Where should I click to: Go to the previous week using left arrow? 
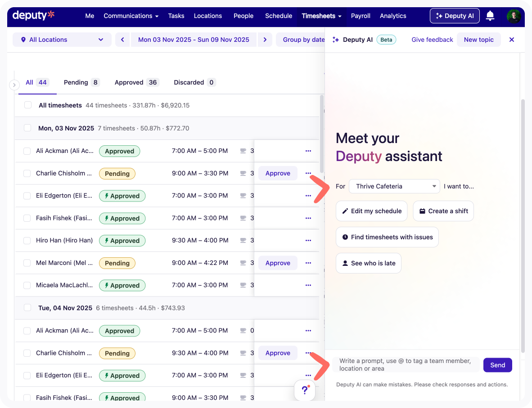[x=122, y=40]
